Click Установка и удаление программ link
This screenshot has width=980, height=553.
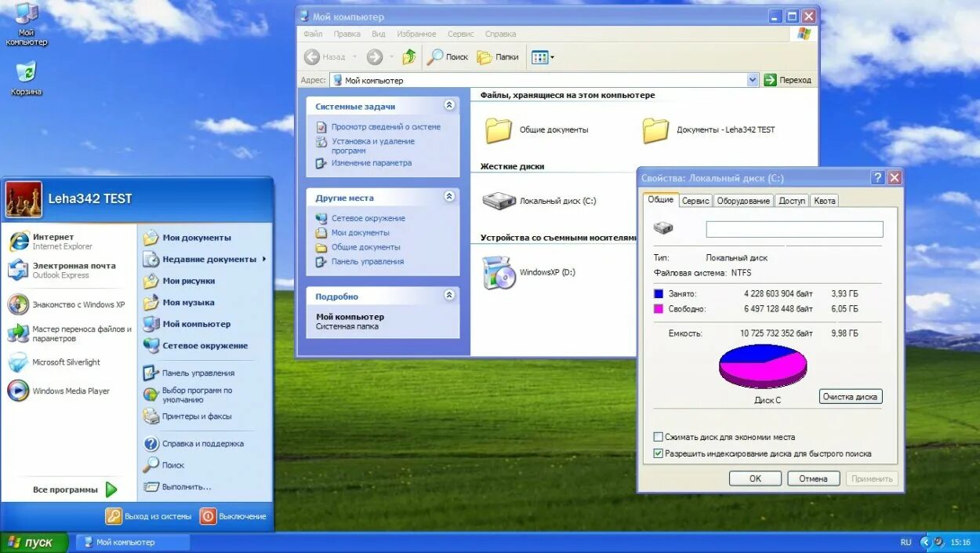click(x=373, y=146)
